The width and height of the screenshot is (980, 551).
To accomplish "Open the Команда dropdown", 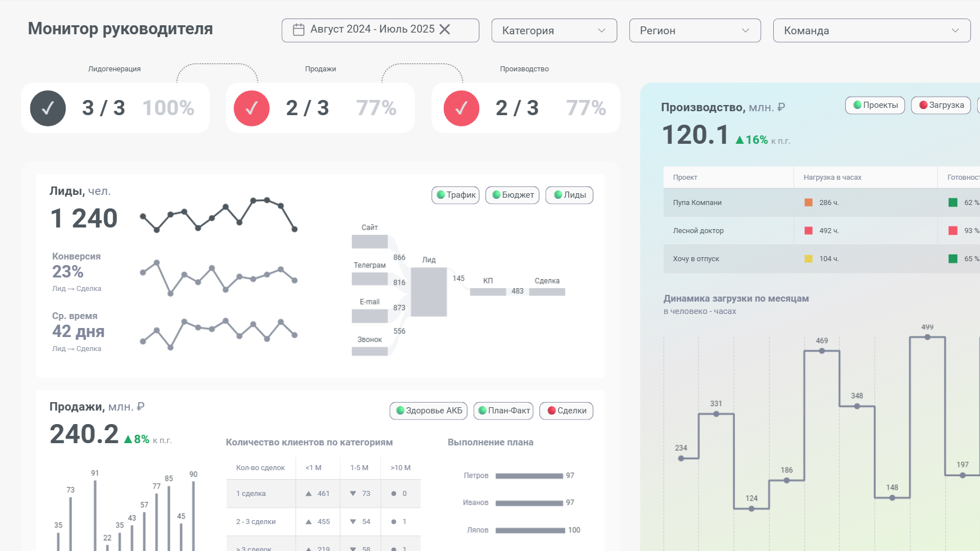I will 872,30.
